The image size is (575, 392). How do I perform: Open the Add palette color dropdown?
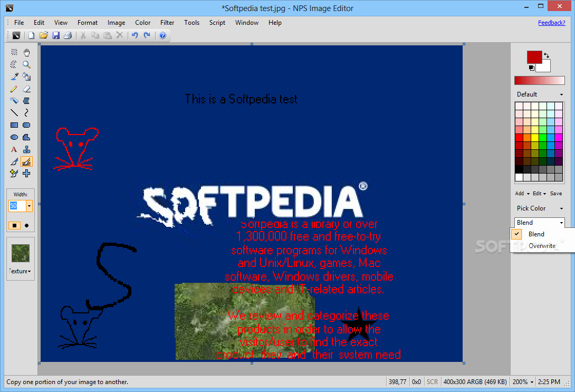tap(522, 193)
